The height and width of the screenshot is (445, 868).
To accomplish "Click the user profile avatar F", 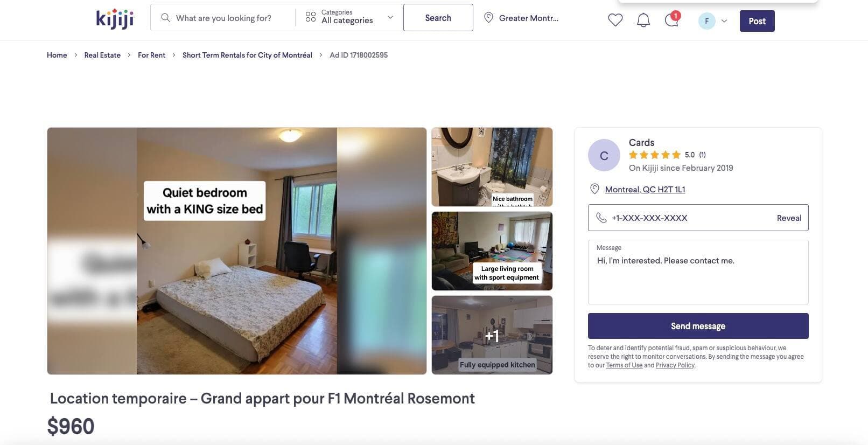I will [706, 21].
